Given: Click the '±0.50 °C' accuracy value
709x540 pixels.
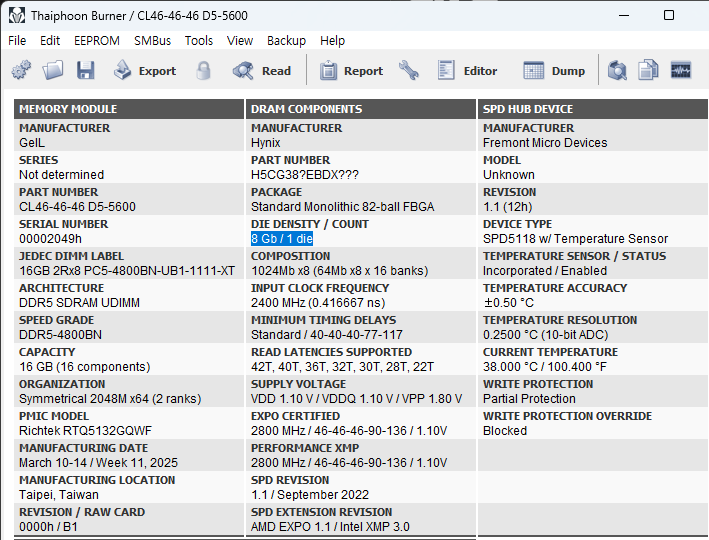Looking at the screenshot, I should point(509,303).
